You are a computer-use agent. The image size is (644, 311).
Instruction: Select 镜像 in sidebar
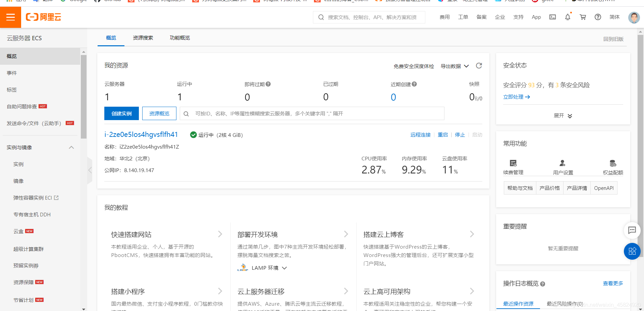click(x=18, y=181)
